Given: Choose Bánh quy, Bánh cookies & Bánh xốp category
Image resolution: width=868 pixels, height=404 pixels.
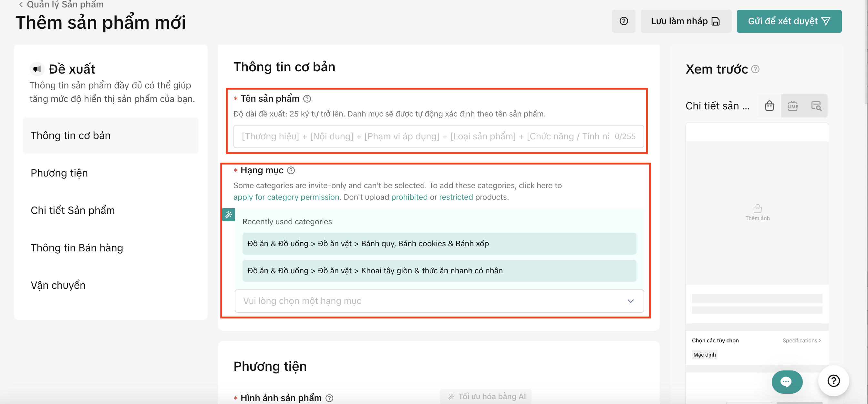Looking at the screenshot, I should tap(439, 244).
